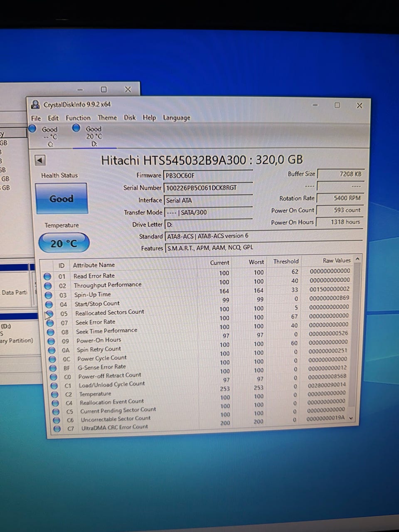Click the Standard ATA8-ACS field
The height and width of the screenshot is (532, 399).
point(264,236)
